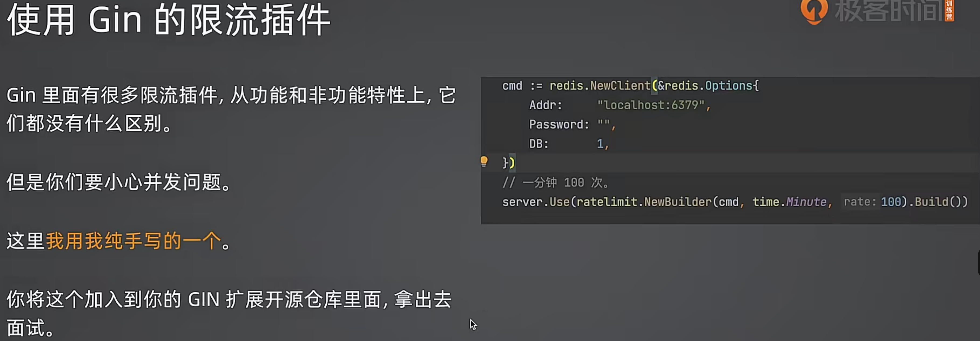Click the orange Geek Time logo icon

[x=814, y=11]
